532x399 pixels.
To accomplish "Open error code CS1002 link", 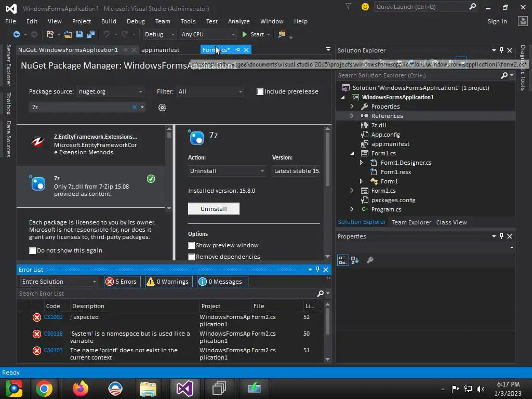I will pyautogui.click(x=54, y=317).
